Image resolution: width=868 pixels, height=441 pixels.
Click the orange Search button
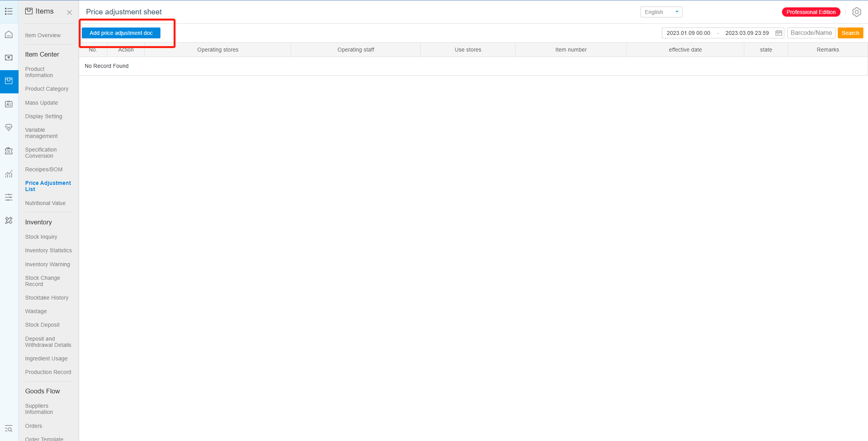tap(850, 33)
